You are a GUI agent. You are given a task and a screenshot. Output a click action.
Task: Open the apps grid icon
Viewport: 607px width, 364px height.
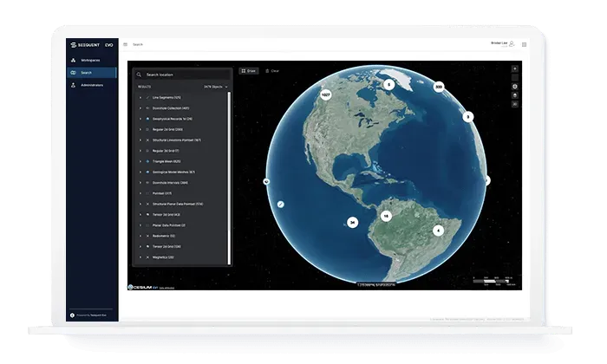pos(524,43)
